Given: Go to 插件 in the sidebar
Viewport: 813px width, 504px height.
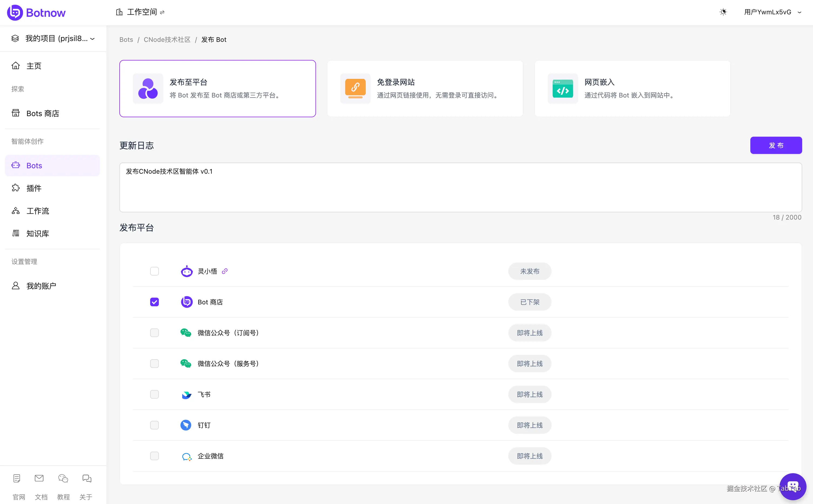Looking at the screenshot, I should tap(34, 188).
